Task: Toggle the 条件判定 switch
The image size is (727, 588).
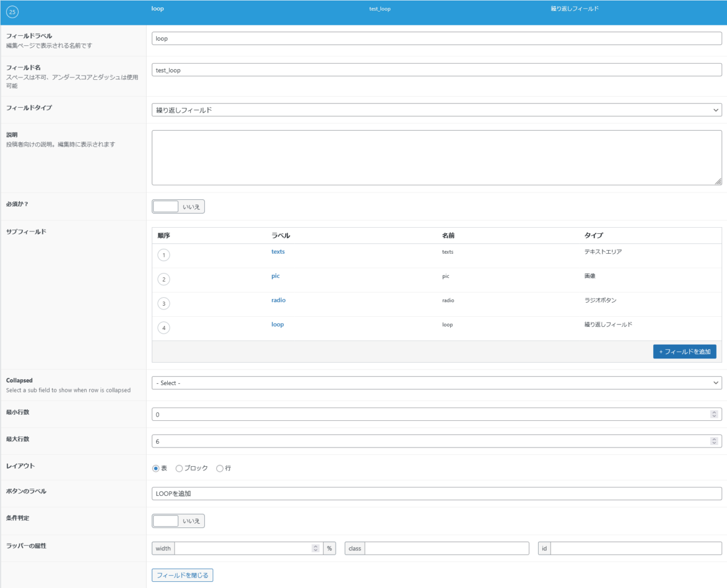Action: pos(178,521)
